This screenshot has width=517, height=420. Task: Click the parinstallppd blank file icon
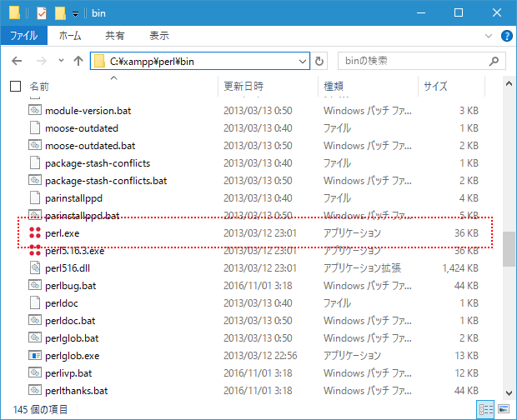pos(35,197)
